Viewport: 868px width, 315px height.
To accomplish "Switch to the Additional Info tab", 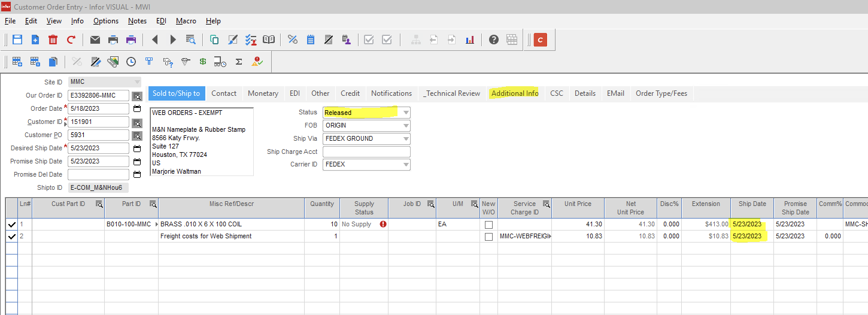I will coord(515,93).
